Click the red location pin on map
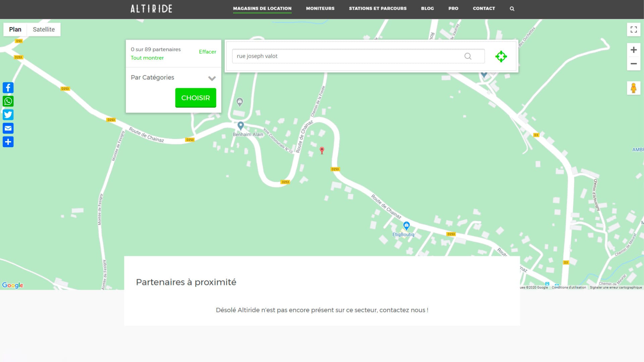 coord(322,150)
